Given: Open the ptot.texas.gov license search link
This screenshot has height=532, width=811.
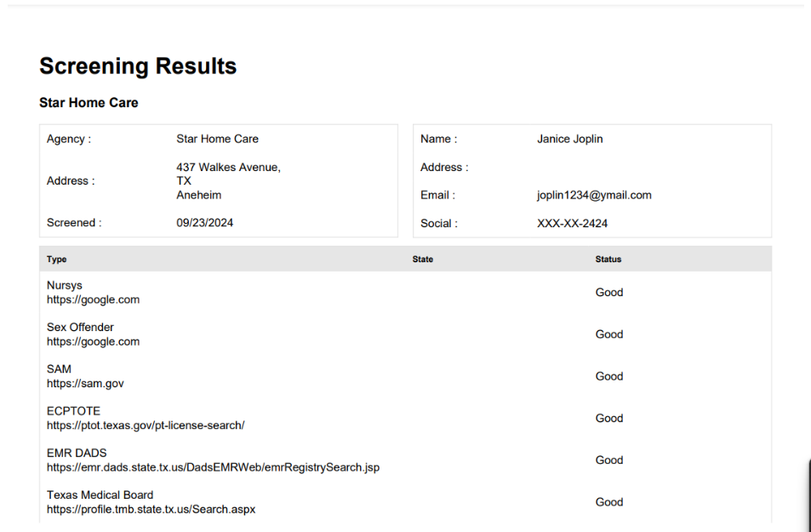Looking at the screenshot, I should pos(146,425).
